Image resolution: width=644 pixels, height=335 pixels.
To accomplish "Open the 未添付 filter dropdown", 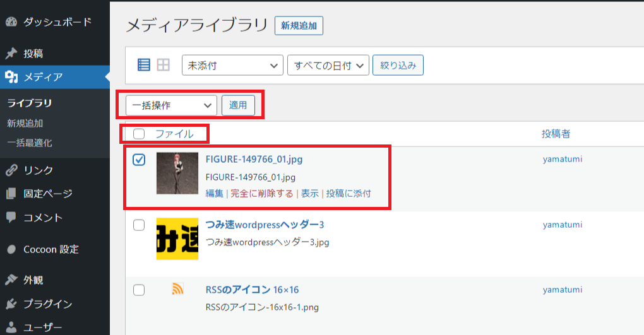I will coord(232,65).
